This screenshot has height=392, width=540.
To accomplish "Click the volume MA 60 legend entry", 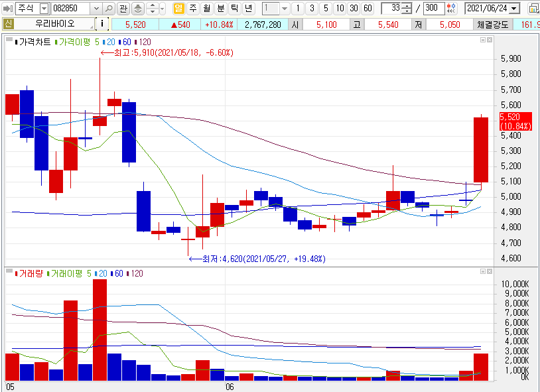I will click(x=117, y=273).
